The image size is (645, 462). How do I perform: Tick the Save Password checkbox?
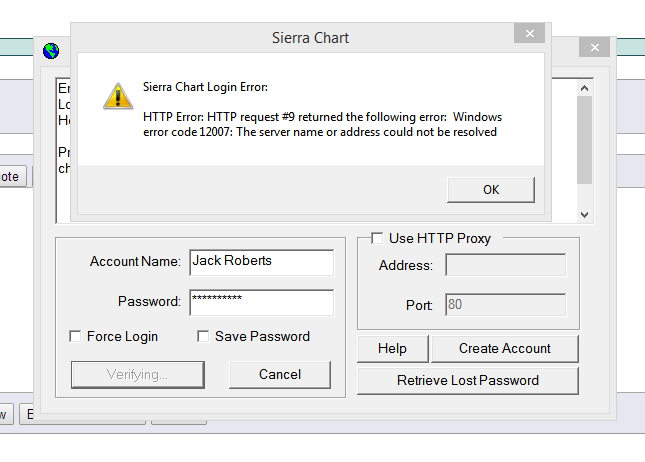[203, 336]
